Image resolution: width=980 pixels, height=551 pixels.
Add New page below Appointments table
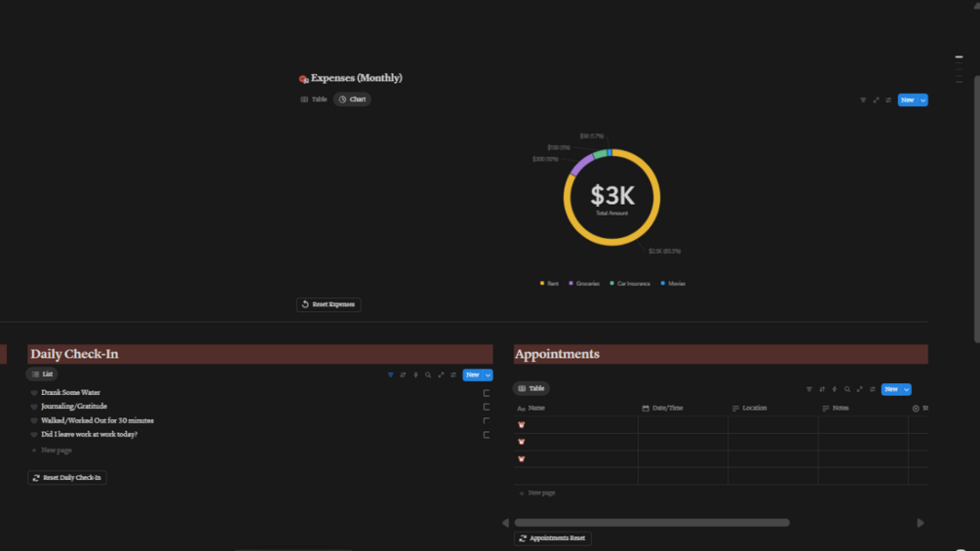click(537, 492)
